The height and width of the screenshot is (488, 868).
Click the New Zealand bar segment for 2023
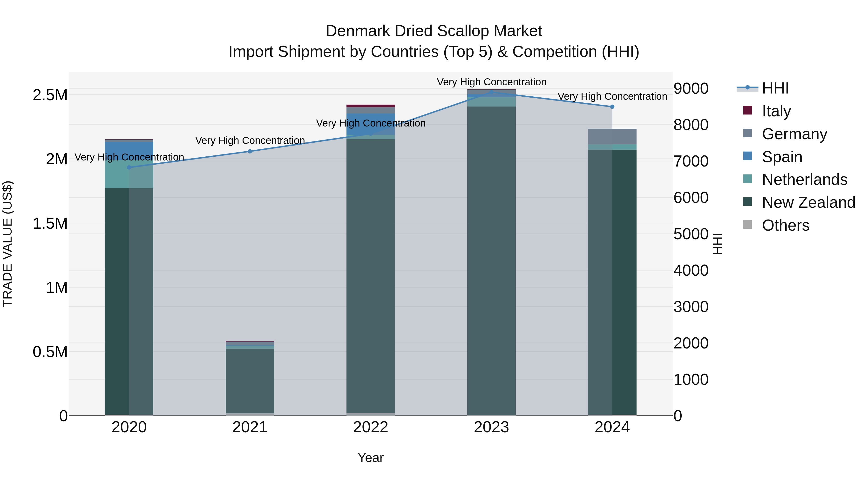(x=491, y=261)
